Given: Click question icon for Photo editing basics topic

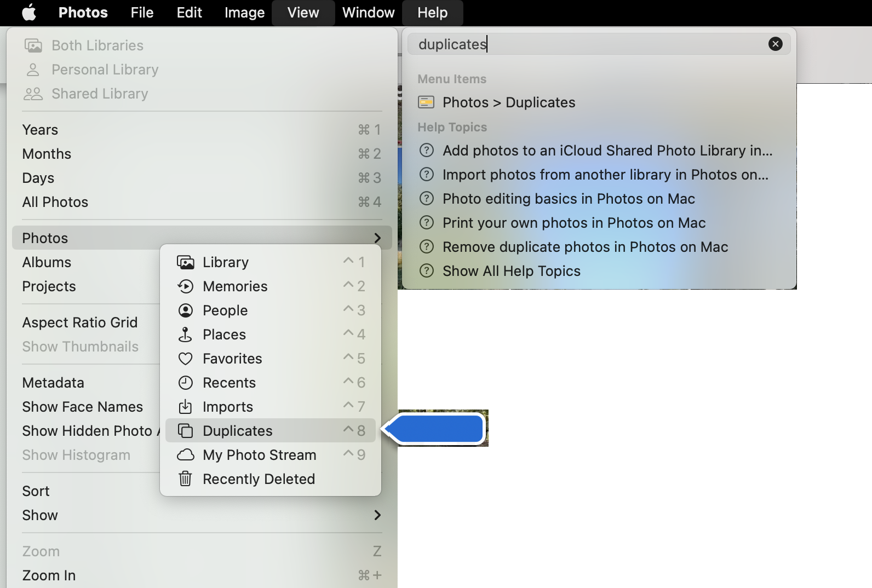Looking at the screenshot, I should pyautogui.click(x=426, y=199).
